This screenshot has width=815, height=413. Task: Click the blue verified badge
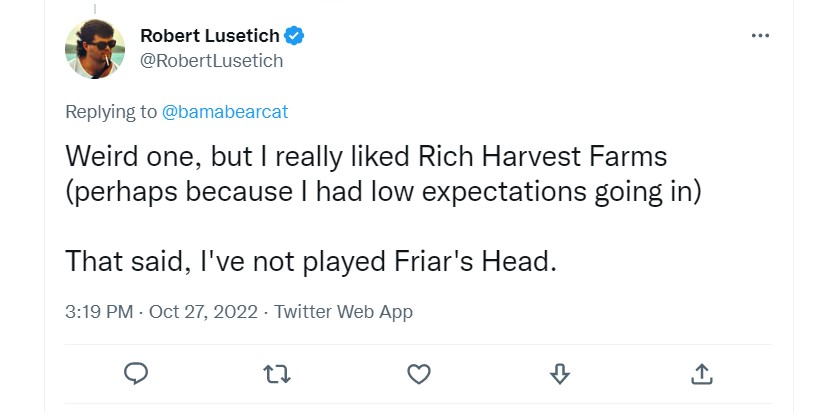[x=294, y=36]
